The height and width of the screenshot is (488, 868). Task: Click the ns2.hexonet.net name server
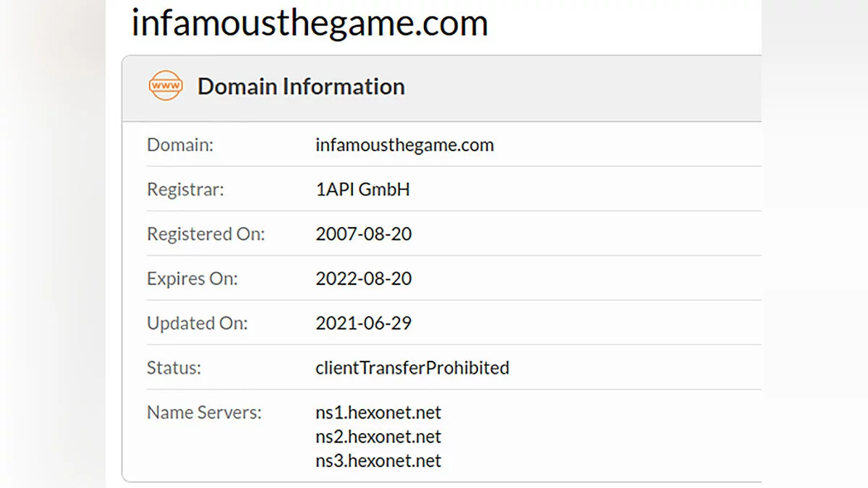click(378, 437)
